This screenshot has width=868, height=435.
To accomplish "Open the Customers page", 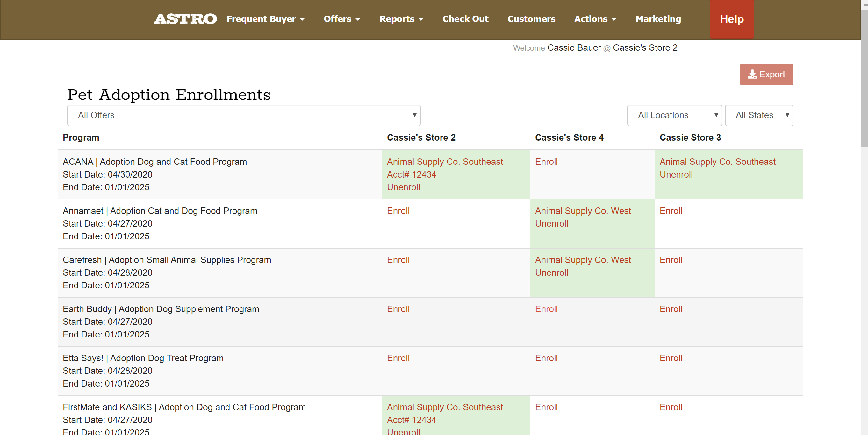I will pyautogui.click(x=531, y=19).
